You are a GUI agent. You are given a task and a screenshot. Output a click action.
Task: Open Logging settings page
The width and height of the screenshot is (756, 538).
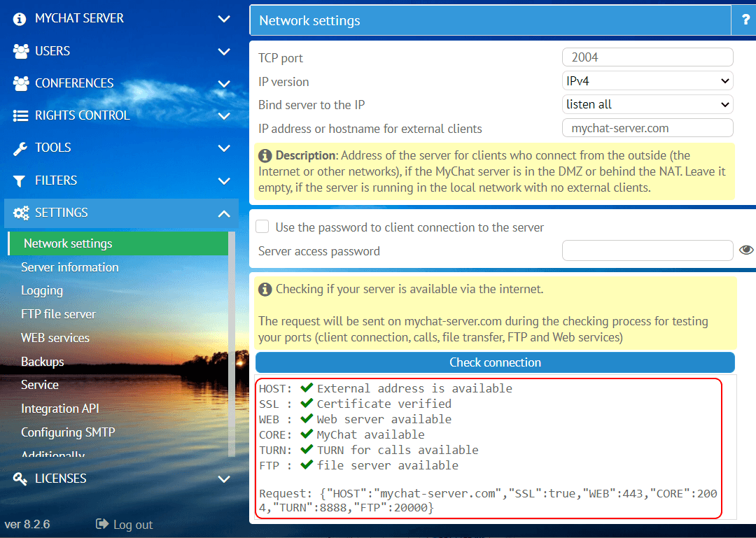42,291
